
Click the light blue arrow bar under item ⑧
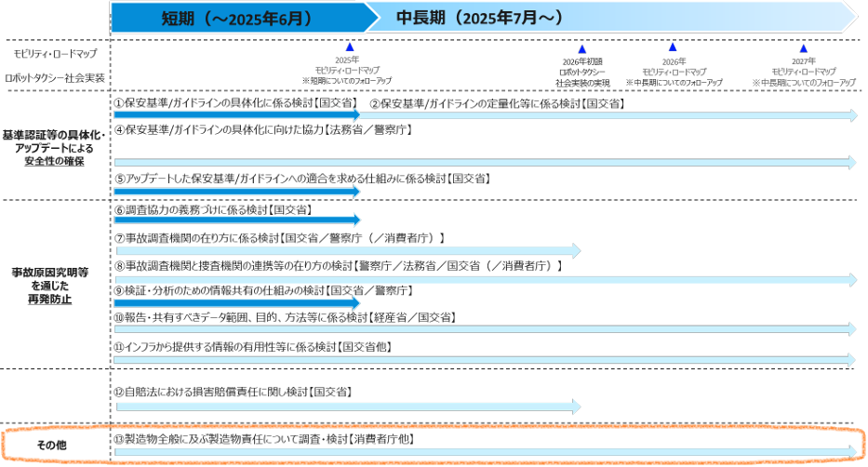click(x=486, y=280)
